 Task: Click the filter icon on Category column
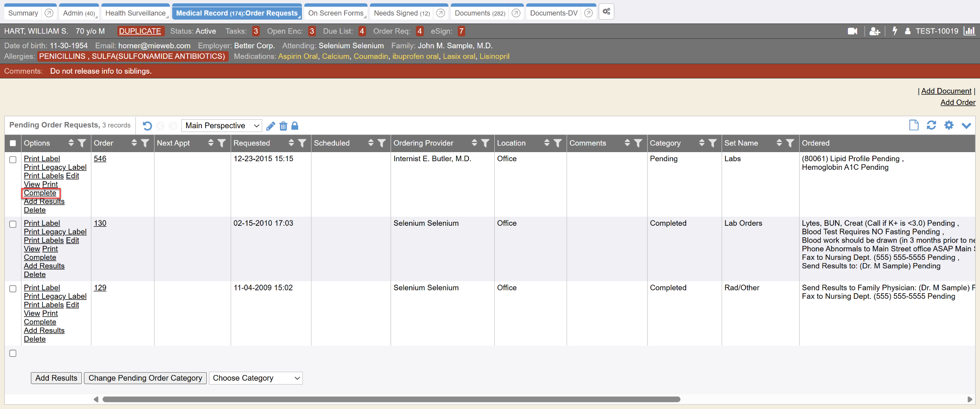coord(713,143)
